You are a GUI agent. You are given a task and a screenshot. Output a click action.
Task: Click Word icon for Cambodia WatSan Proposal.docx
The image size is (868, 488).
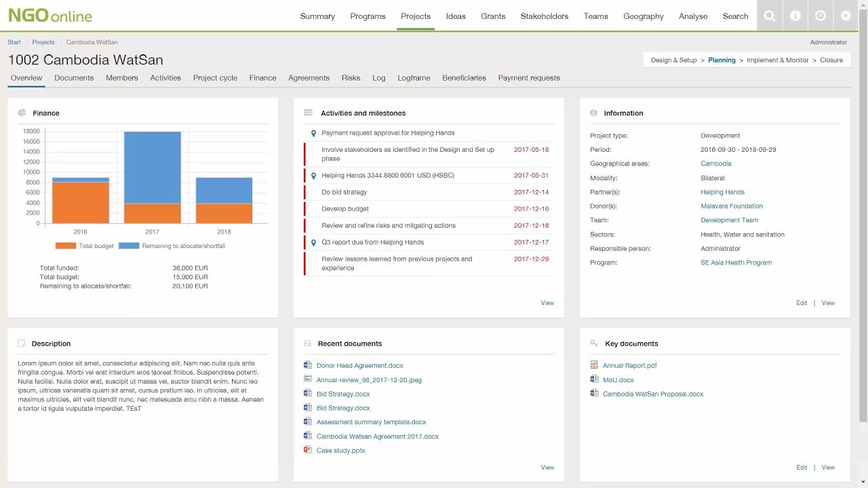(x=594, y=394)
